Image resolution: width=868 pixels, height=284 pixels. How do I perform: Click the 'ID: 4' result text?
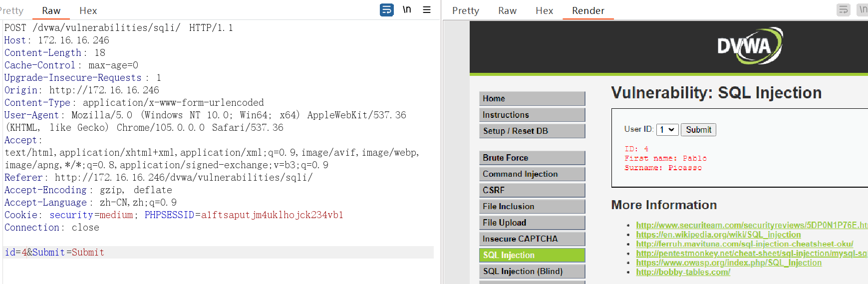[x=636, y=149]
